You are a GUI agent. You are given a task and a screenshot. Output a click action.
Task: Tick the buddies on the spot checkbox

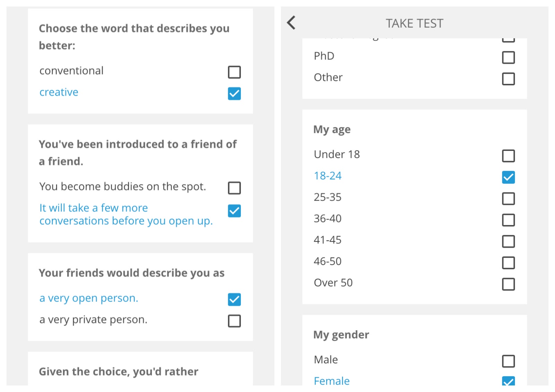tap(234, 188)
